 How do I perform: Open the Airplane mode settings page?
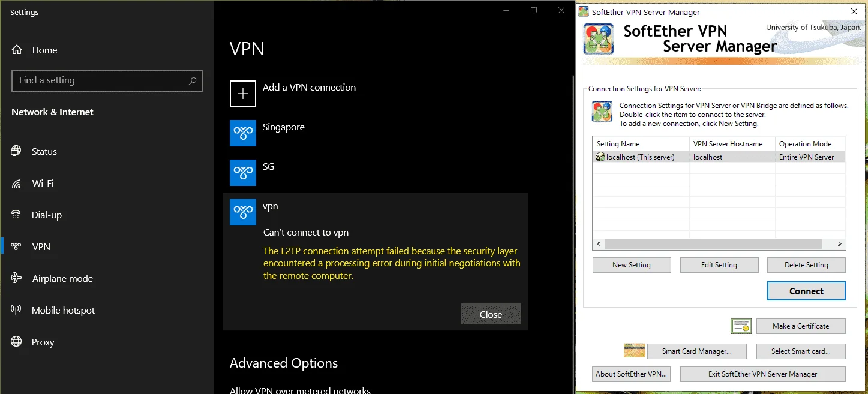tap(62, 278)
